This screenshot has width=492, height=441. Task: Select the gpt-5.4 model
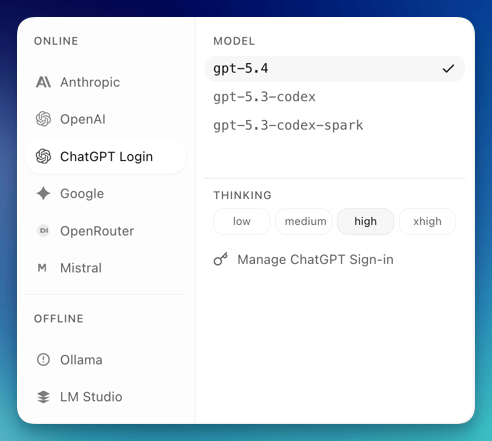tap(335, 69)
